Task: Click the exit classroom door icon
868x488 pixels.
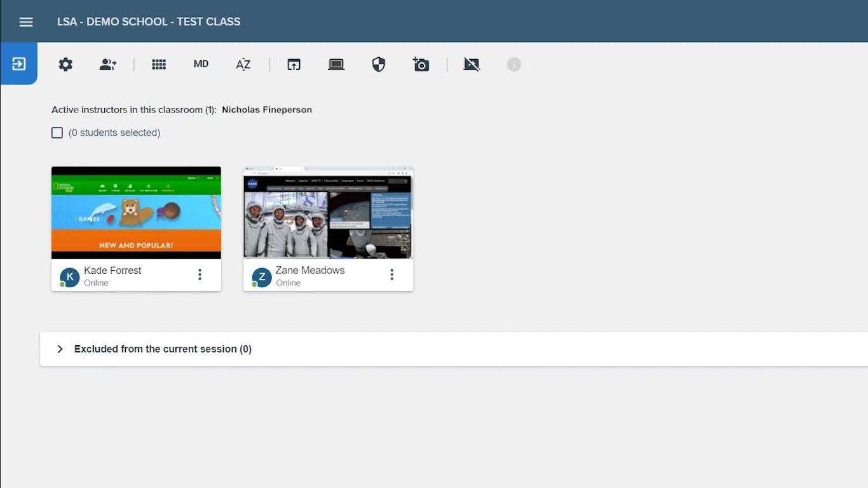Action: click(x=19, y=64)
